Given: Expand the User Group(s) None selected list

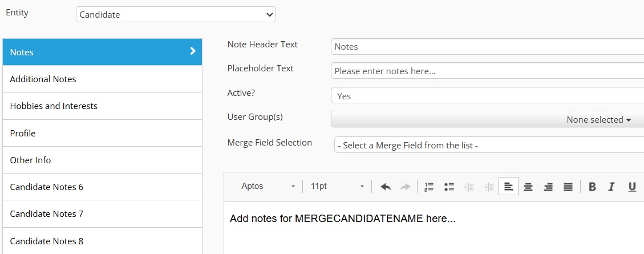Looking at the screenshot, I should 487,120.
